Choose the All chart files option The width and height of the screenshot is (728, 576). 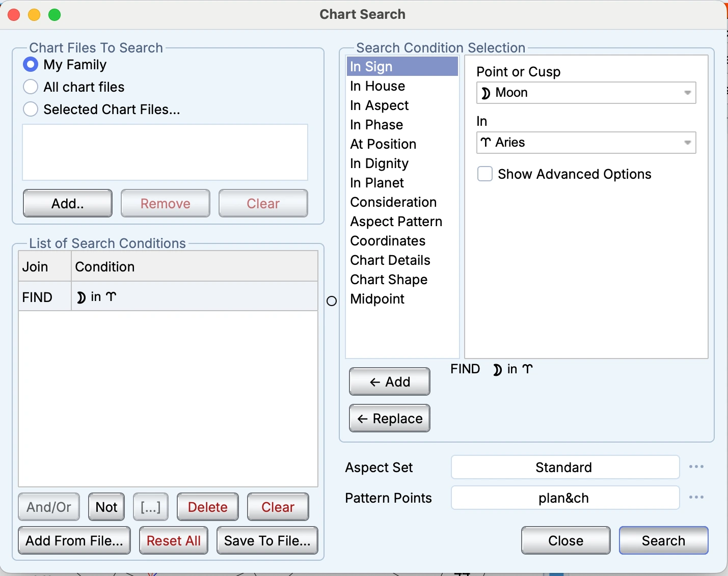[x=31, y=87]
